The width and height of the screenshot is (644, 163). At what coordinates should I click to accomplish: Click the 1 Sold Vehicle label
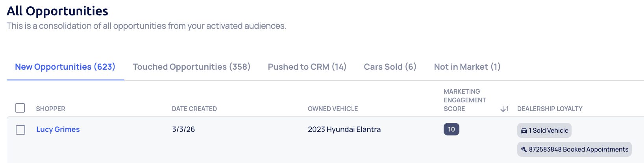[548, 131]
